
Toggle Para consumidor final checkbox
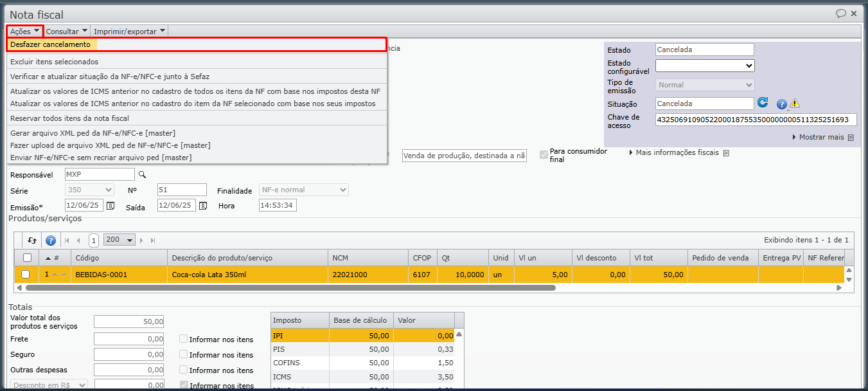tap(544, 155)
